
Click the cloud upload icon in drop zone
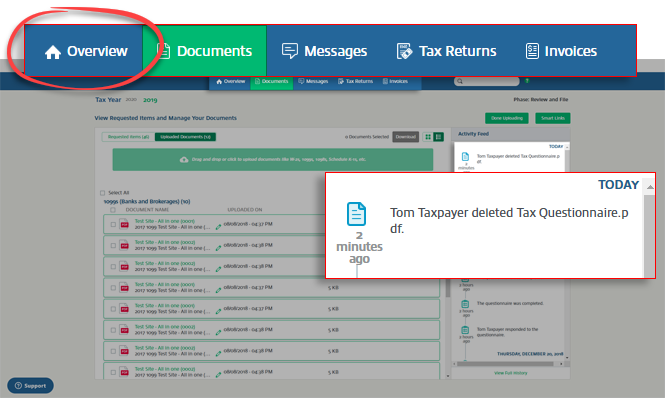pyautogui.click(x=184, y=160)
